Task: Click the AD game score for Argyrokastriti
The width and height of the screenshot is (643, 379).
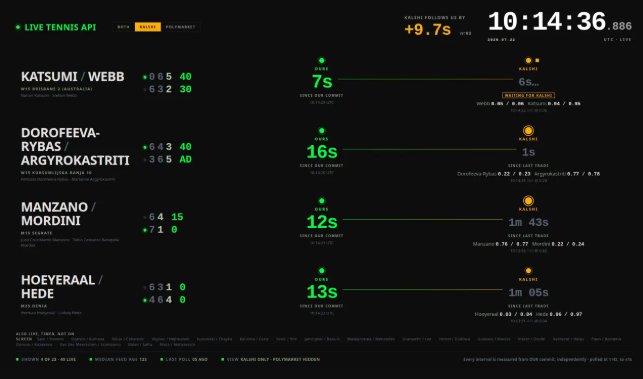Action: tap(185, 159)
